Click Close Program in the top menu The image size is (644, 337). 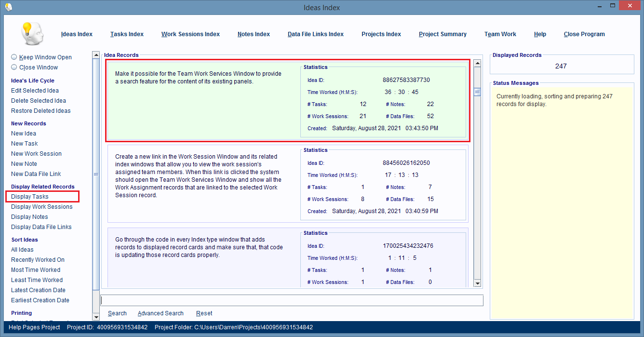coord(584,34)
